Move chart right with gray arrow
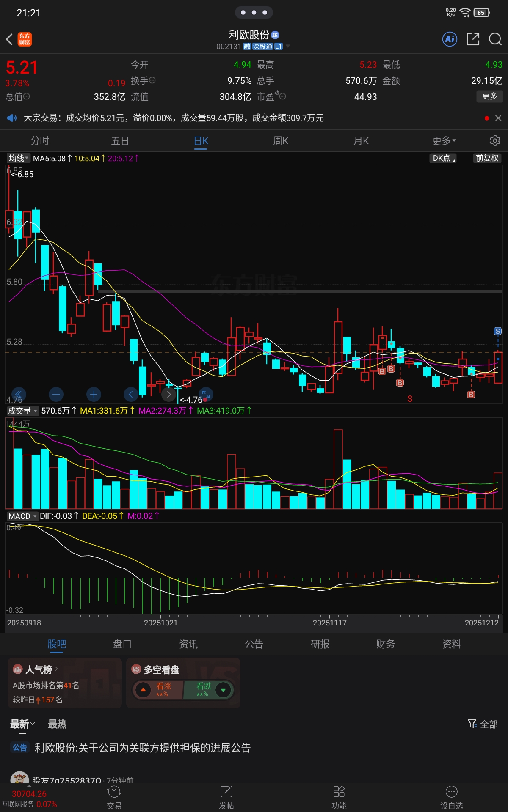Image resolution: width=508 pixels, height=812 pixels. click(x=168, y=395)
